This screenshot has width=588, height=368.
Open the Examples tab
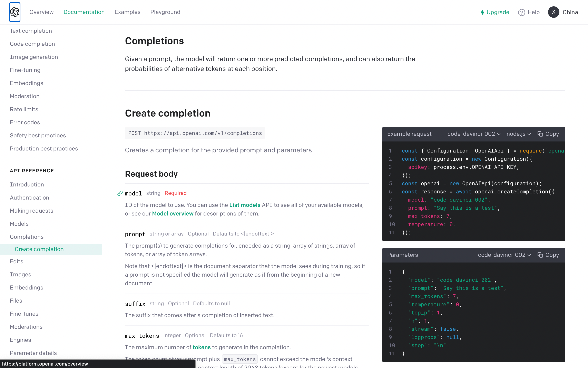tap(127, 12)
